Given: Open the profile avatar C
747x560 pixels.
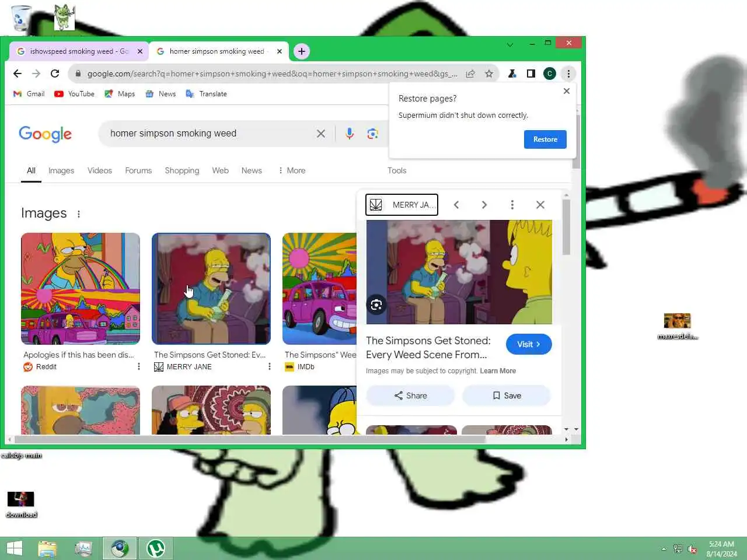Looking at the screenshot, I should pos(549,73).
